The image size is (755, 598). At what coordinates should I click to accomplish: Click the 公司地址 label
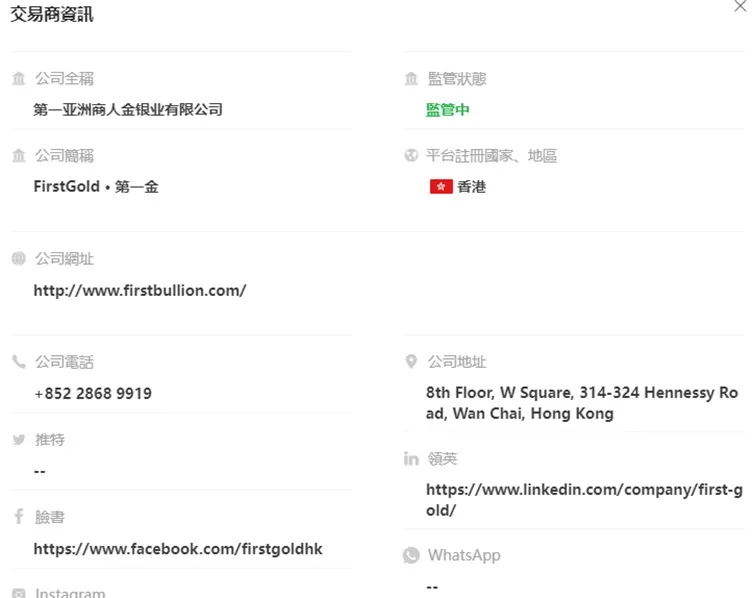(457, 362)
